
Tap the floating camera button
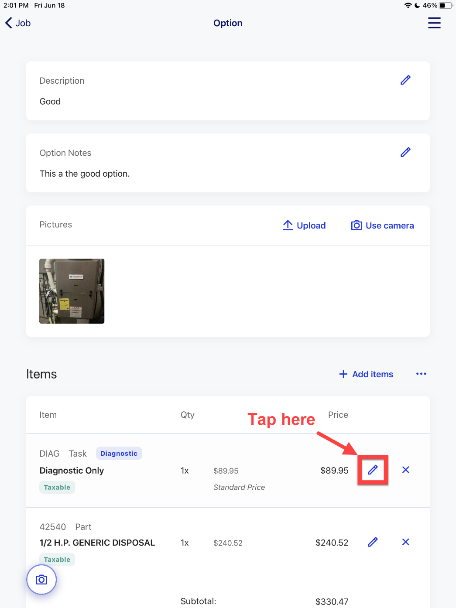point(41,580)
